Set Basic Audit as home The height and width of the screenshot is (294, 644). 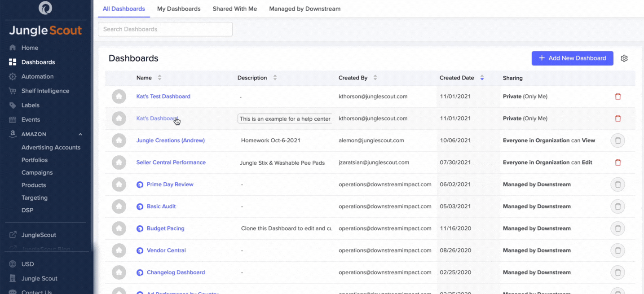(119, 206)
